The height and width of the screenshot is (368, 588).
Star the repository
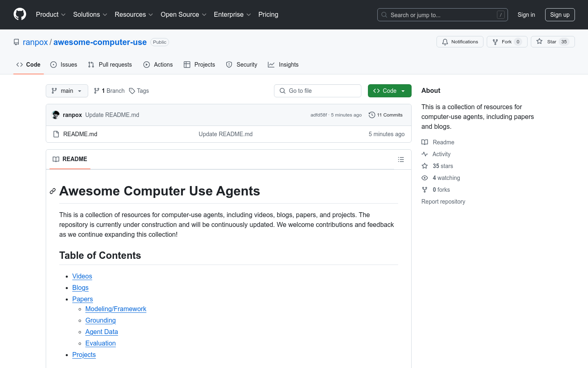point(553,42)
